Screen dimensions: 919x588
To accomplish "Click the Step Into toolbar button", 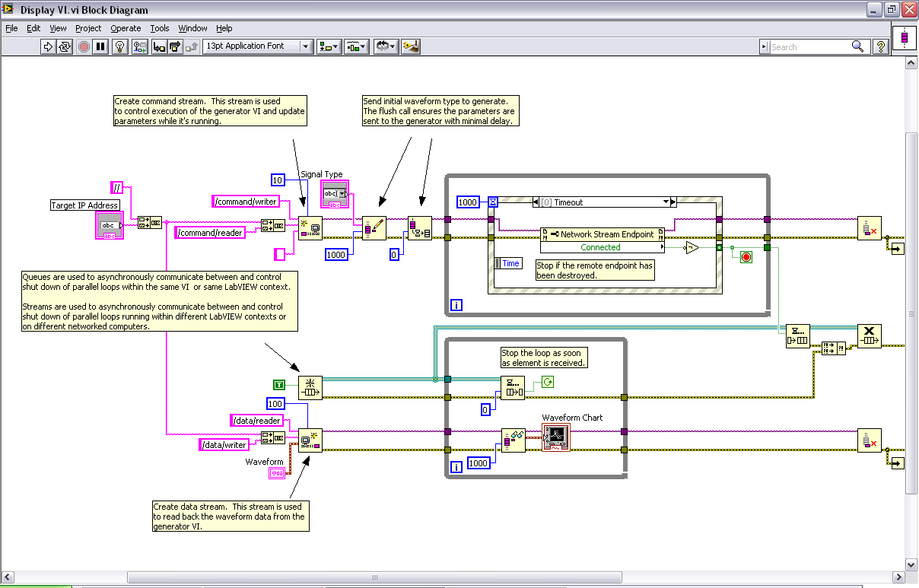I will coord(158,46).
